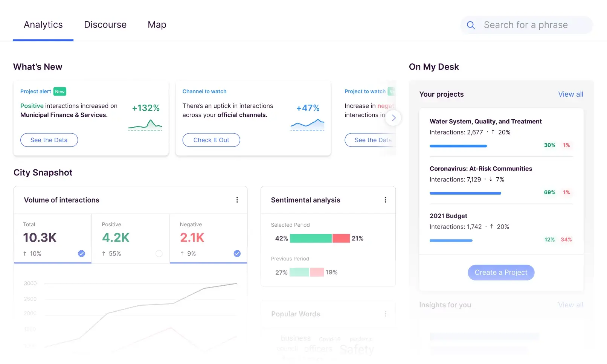Open Sentimental analysis three-dot menu
This screenshot has height=364, width=607.
pyautogui.click(x=385, y=200)
